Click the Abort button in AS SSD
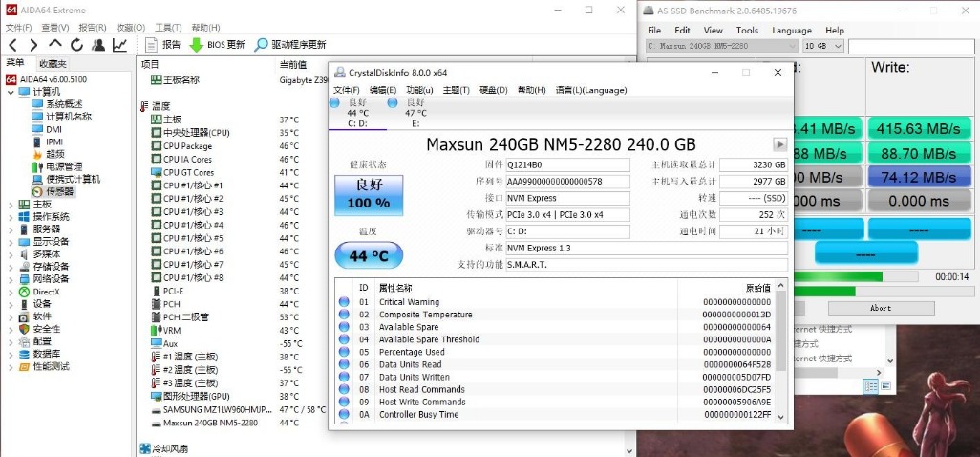 880,308
